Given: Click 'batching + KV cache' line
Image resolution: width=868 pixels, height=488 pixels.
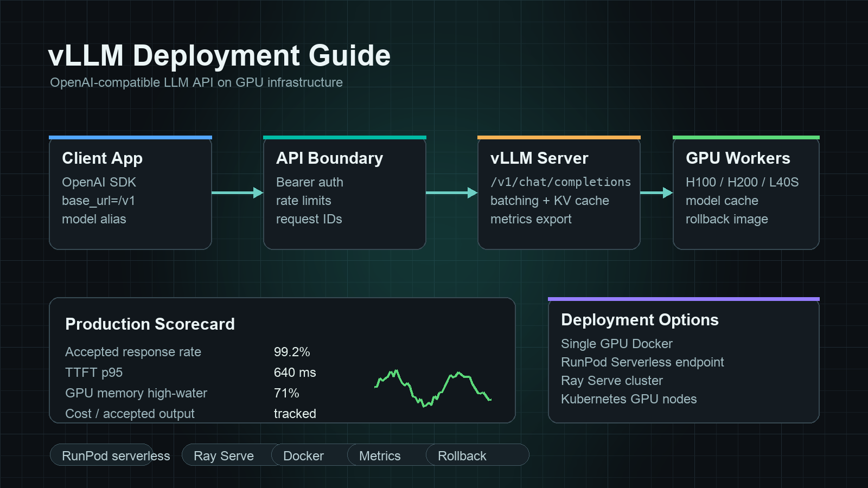Looking at the screenshot, I should pos(550,201).
